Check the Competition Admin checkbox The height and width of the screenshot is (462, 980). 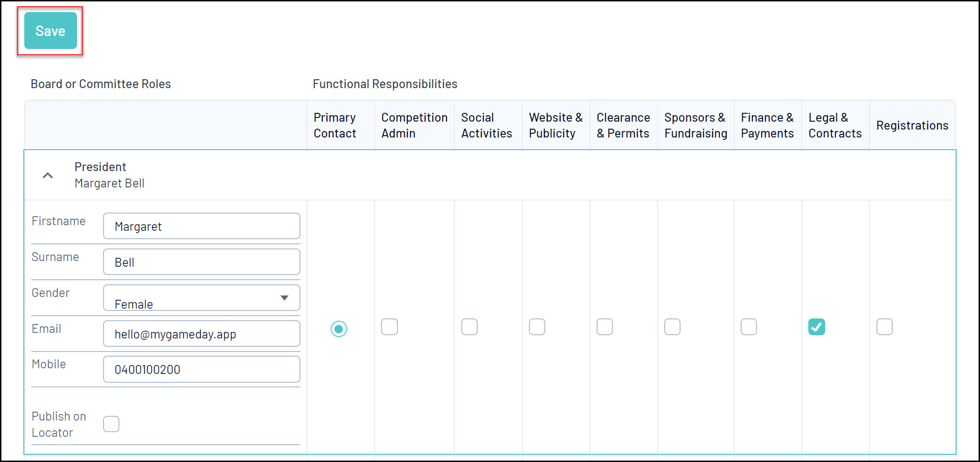coord(389,327)
